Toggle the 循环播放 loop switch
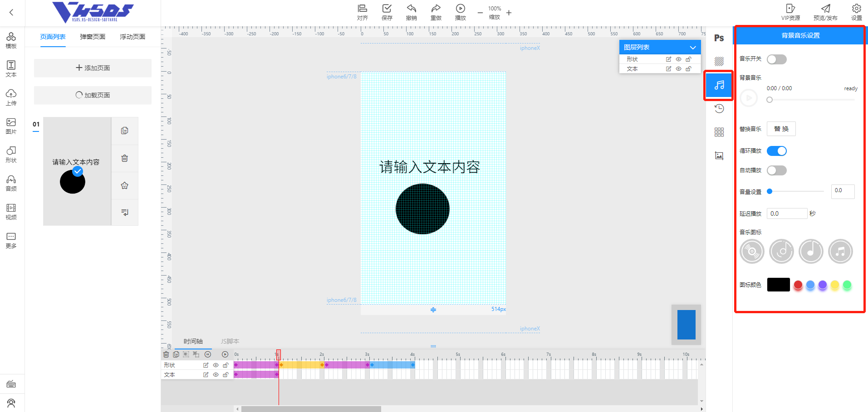This screenshot has height=412, width=868. click(777, 151)
